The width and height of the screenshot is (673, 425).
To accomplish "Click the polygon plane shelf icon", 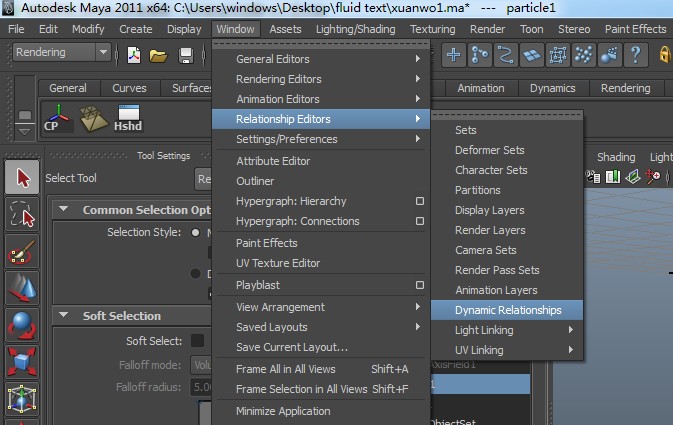I will tap(94, 118).
